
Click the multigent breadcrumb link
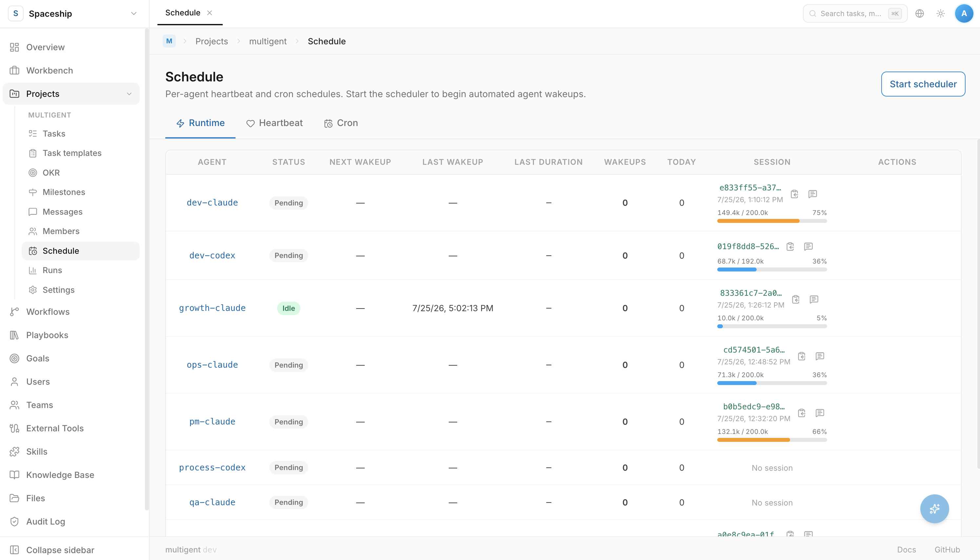pos(268,41)
